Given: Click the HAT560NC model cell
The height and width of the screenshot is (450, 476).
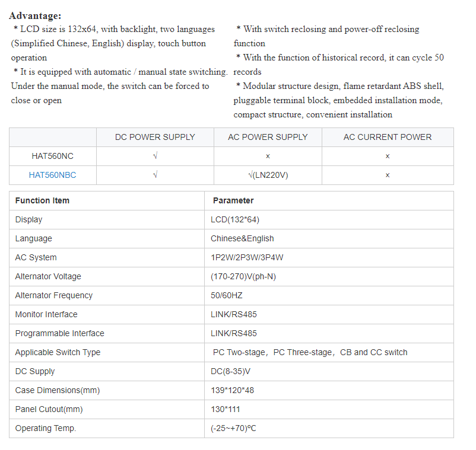Looking at the screenshot, I should [53, 156].
